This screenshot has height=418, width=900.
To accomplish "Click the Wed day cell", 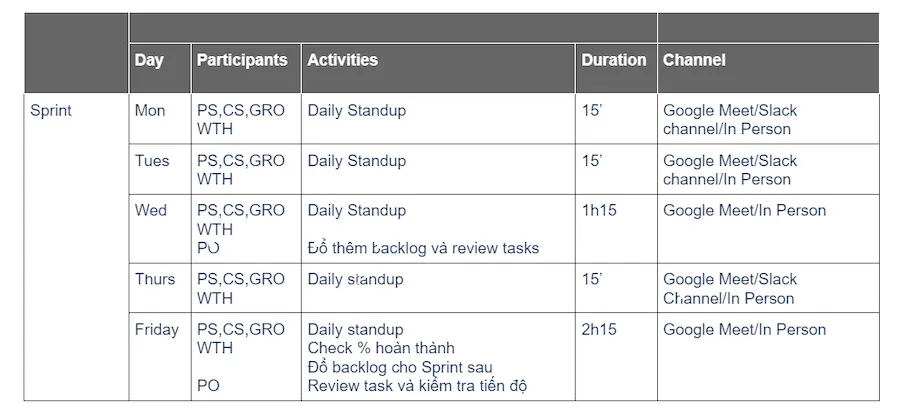I will pyautogui.click(x=160, y=229).
